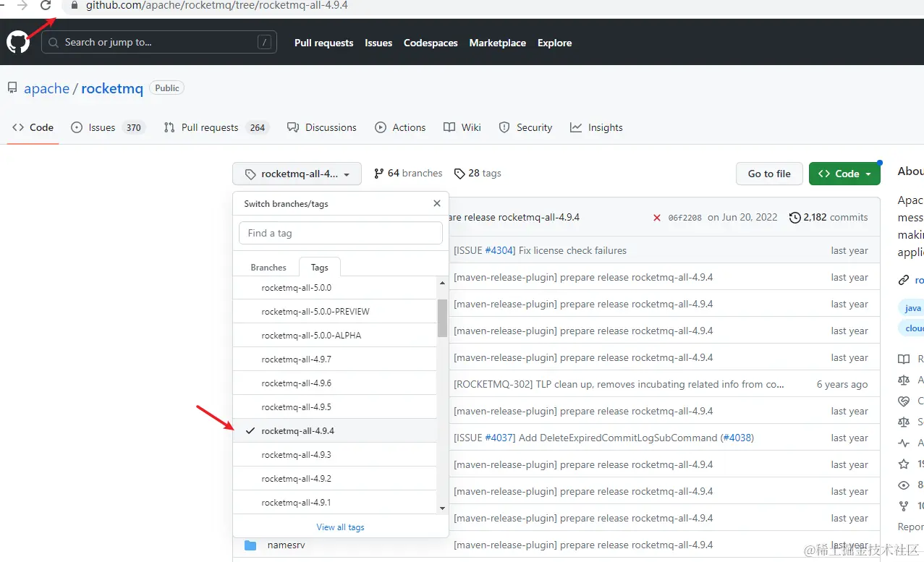Image resolution: width=924 pixels, height=562 pixels.
Task: Close the Switch branches/tags popup
Action: (x=437, y=203)
